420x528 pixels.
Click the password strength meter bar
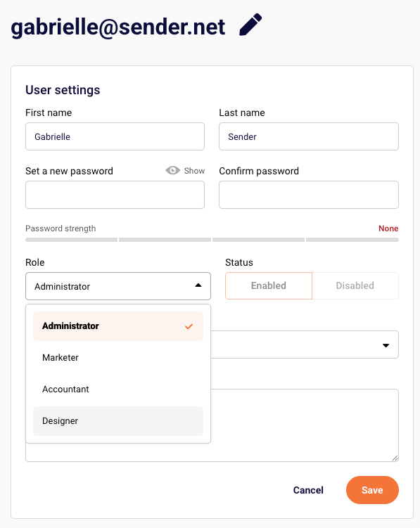[212, 240]
